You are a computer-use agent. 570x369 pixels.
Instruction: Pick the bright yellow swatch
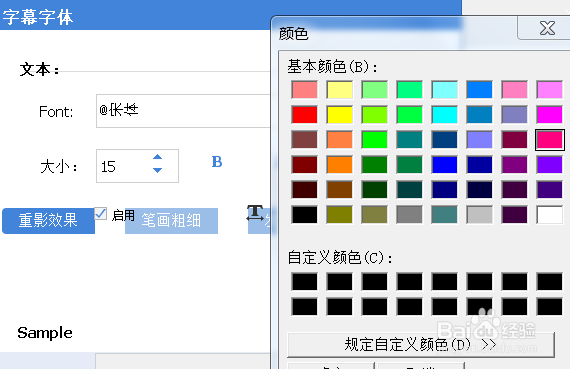(340, 115)
